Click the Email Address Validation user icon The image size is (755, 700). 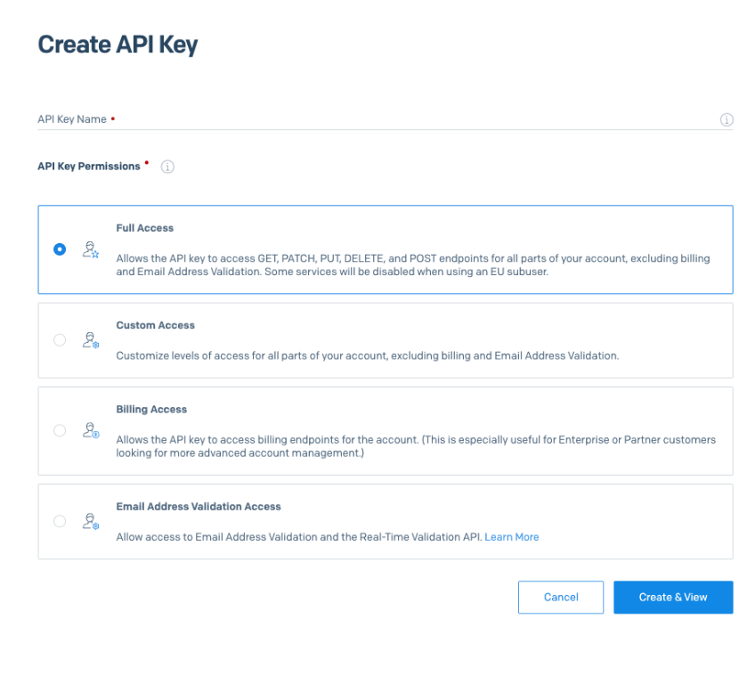coord(91,521)
